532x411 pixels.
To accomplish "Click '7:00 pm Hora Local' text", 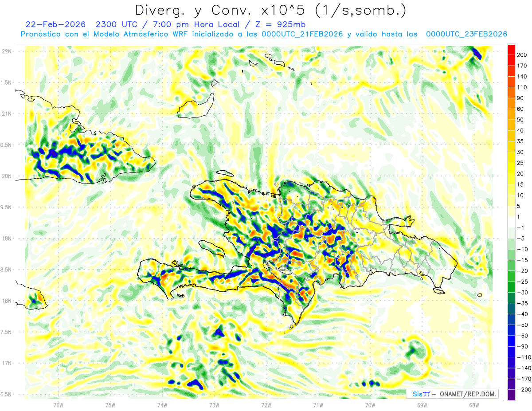I will (196, 24).
